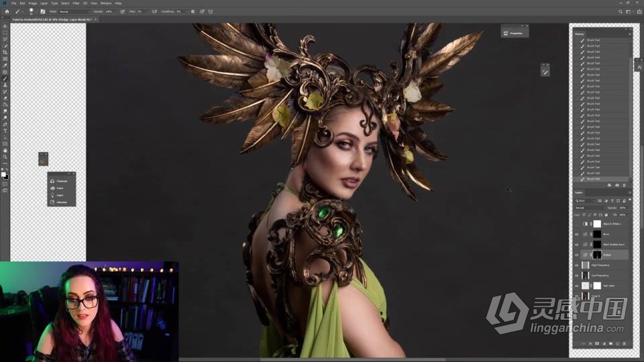This screenshot has width=644, height=362.
Task: Open Flow dropdown in options bar
Action: 148,11
